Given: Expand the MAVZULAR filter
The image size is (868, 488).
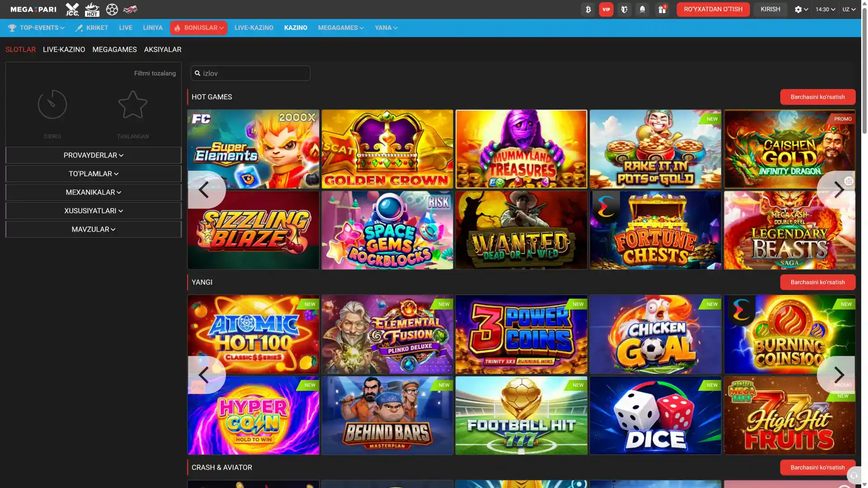Looking at the screenshot, I should tap(94, 230).
